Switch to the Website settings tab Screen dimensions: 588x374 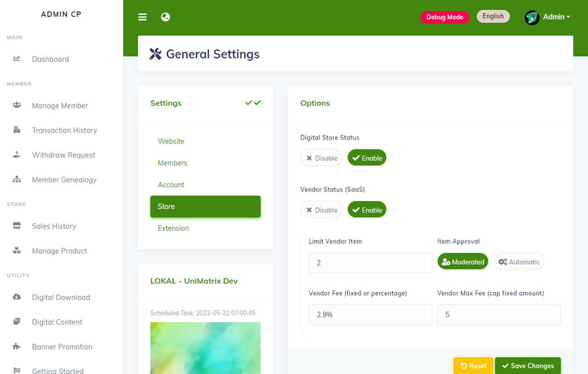tap(171, 141)
